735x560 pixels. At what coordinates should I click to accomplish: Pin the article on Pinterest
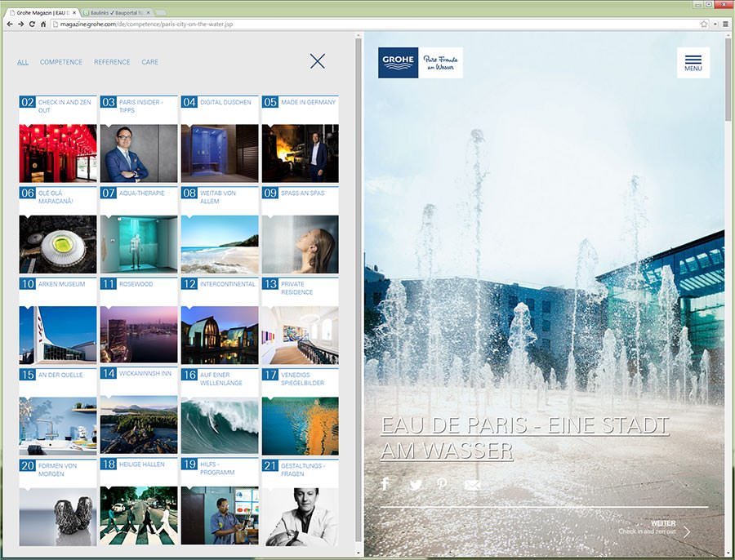[442, 484]
